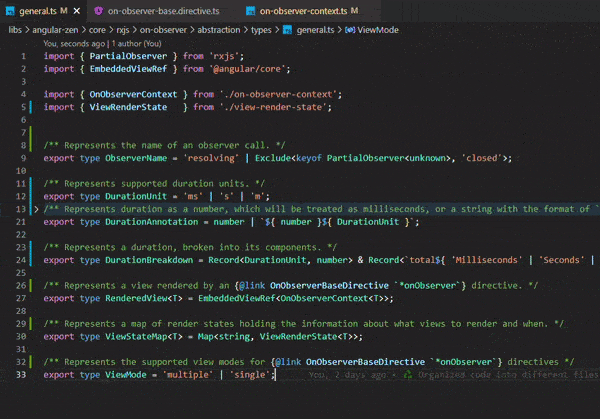Click the './view-render-state' import path

[276, 107]
